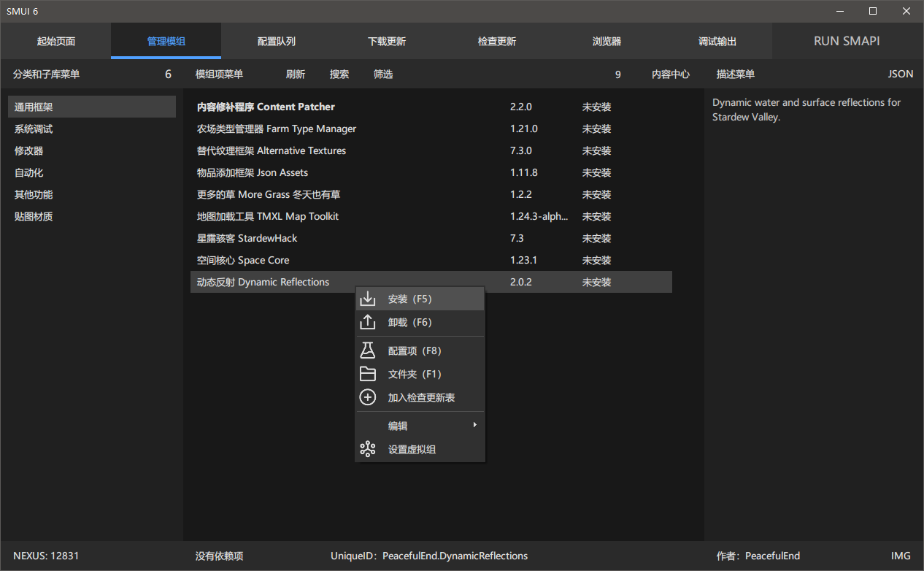Open 描述菜单
Image resolution: width=924 pixels, height=571 pixels.
pos(736,74)
